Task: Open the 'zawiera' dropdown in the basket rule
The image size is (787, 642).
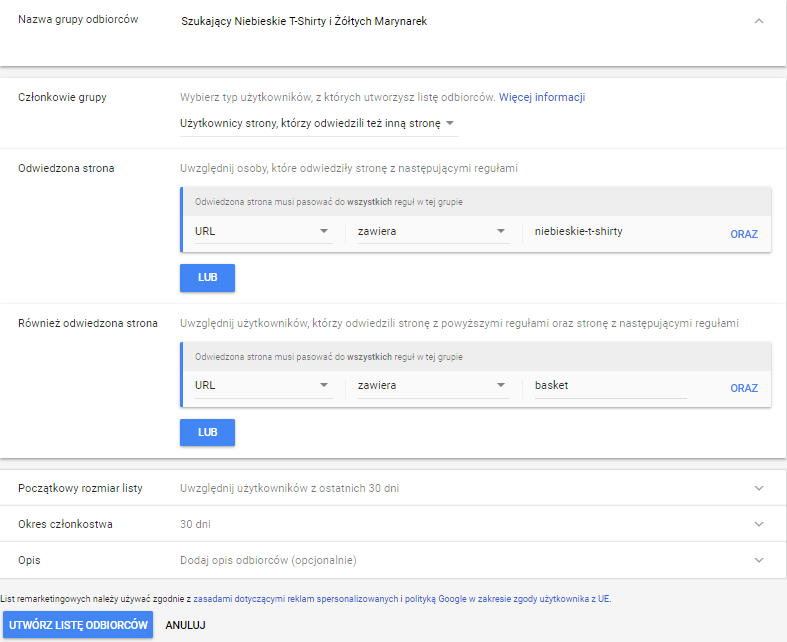Action: [433, 386]
